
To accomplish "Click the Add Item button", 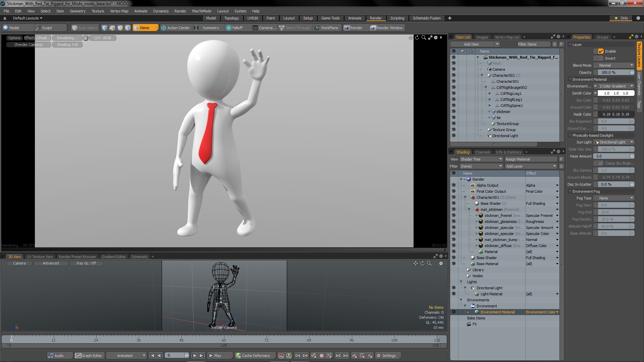I will pyautogui.click(x=471, y=44).
